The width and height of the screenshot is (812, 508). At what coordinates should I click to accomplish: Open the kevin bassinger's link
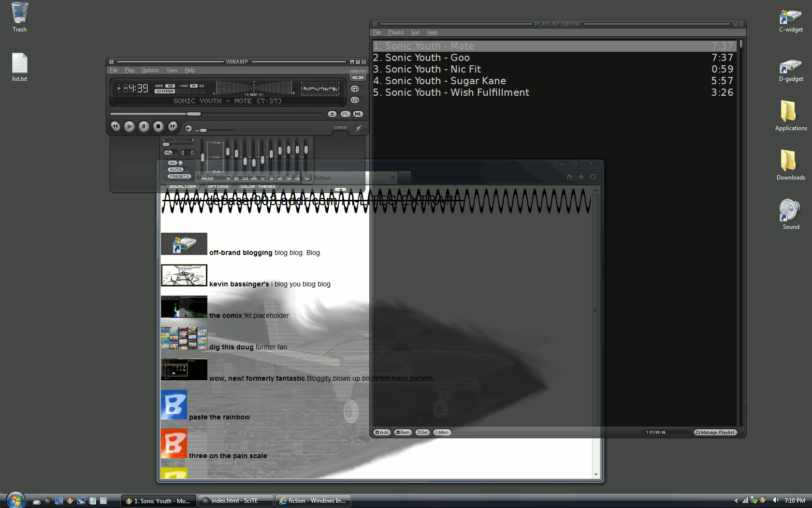click(x=239, y=284)
